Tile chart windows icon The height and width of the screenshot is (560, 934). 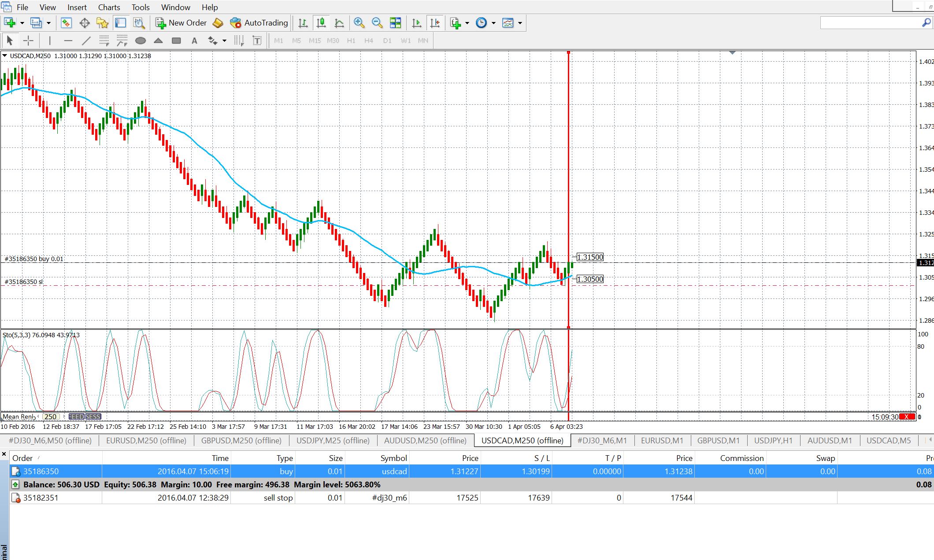(x=395, y=23)
